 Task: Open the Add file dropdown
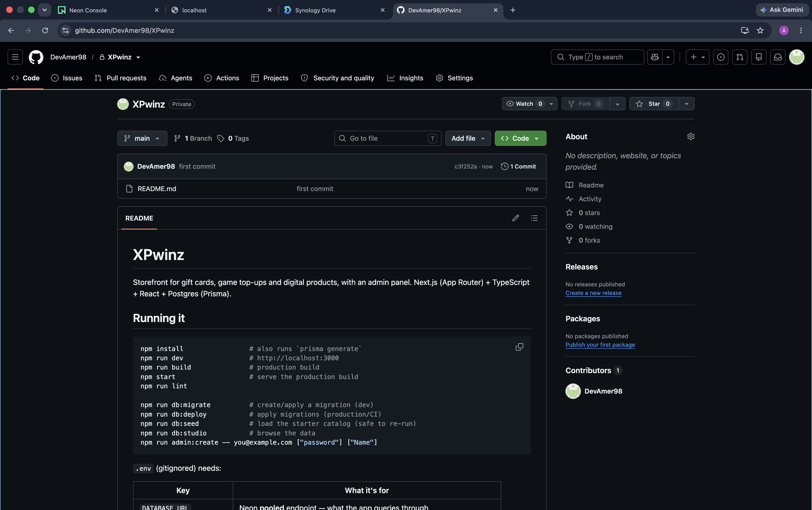click(x=468, y=138)
